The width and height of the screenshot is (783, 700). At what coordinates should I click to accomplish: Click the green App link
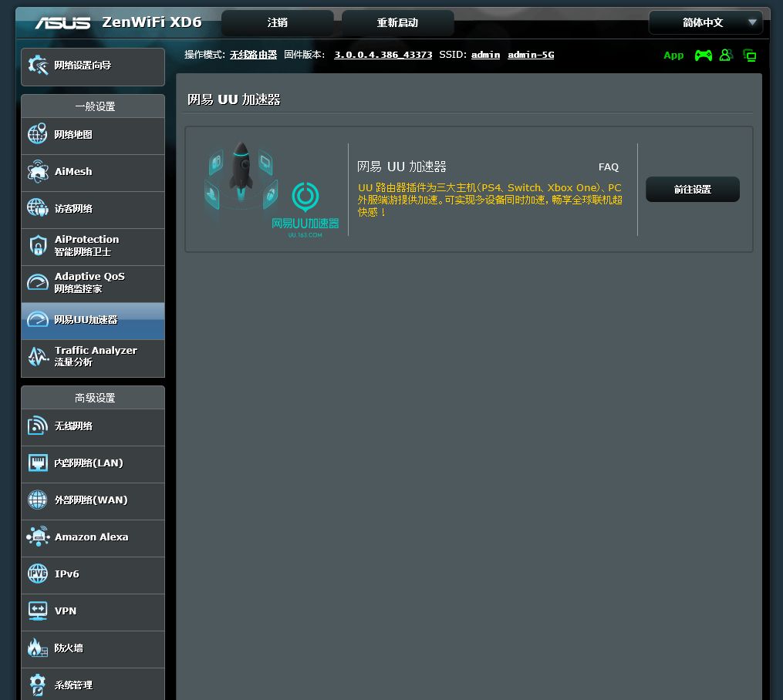click(x=673, y=56)
